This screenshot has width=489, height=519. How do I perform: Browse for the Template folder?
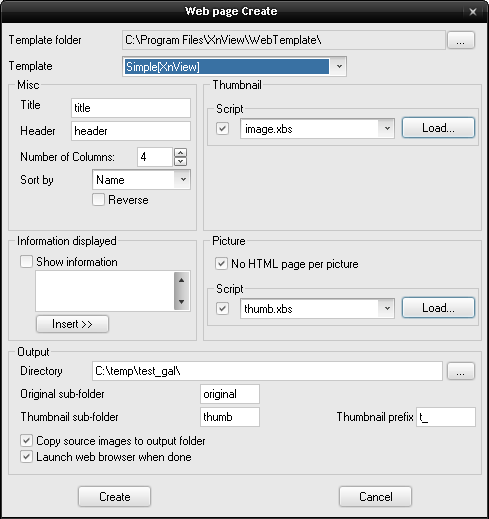pyautogui.click(x=461, y=40)
